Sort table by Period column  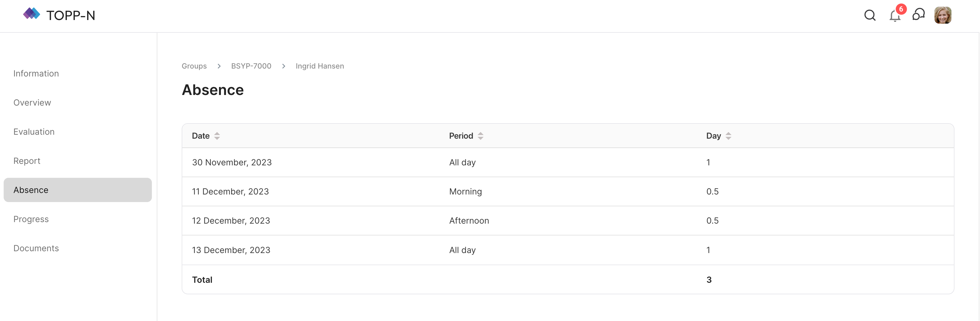click(481, 136)
